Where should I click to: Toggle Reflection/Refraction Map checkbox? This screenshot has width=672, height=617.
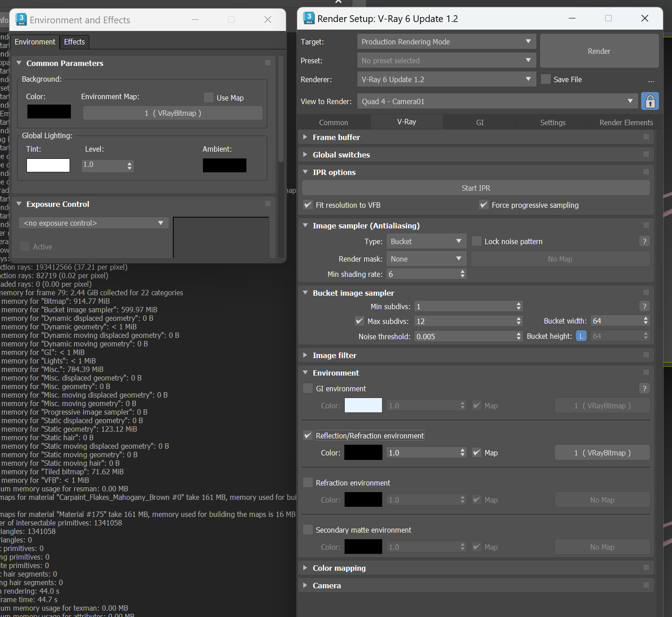pyautogui.click(x=477, y=453)
